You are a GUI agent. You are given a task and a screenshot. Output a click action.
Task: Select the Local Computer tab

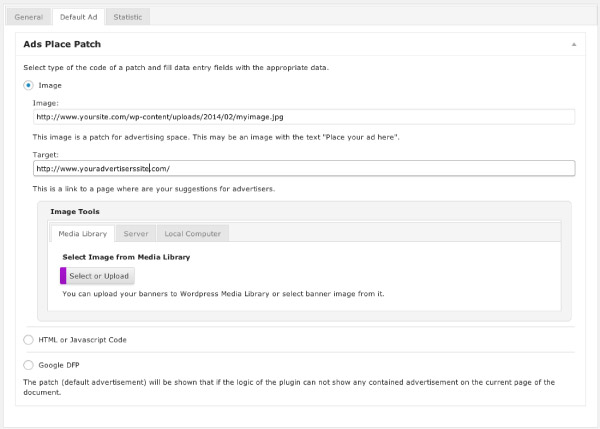[193, 233]
